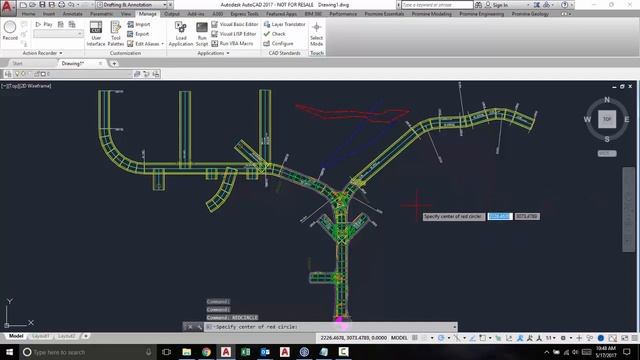Toggle MODEL space in status bar
The height and width of the screenshot is (360, 640).
pyautogui.click(x=399, y=338)
